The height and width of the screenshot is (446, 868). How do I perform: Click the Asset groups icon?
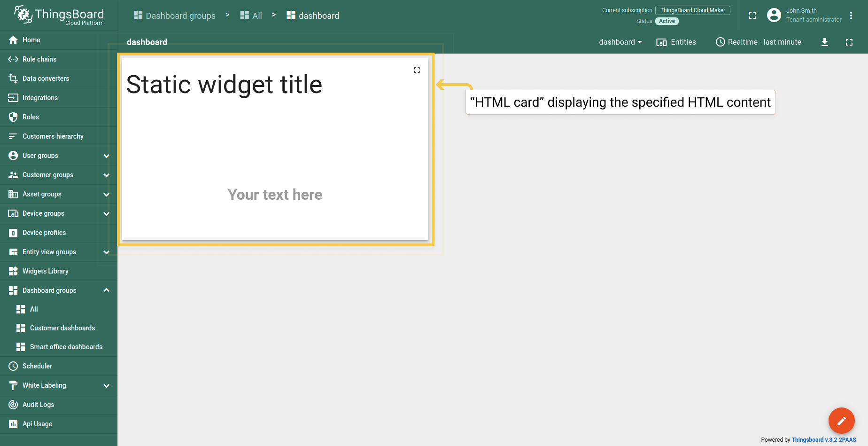[x=13, y=194]
